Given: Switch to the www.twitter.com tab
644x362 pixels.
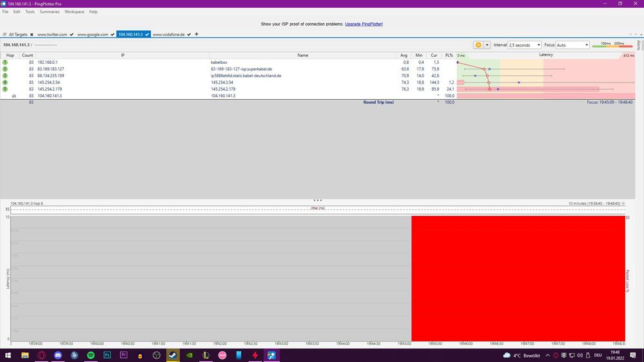Looking at the screenshot, I should pos(52,35).
